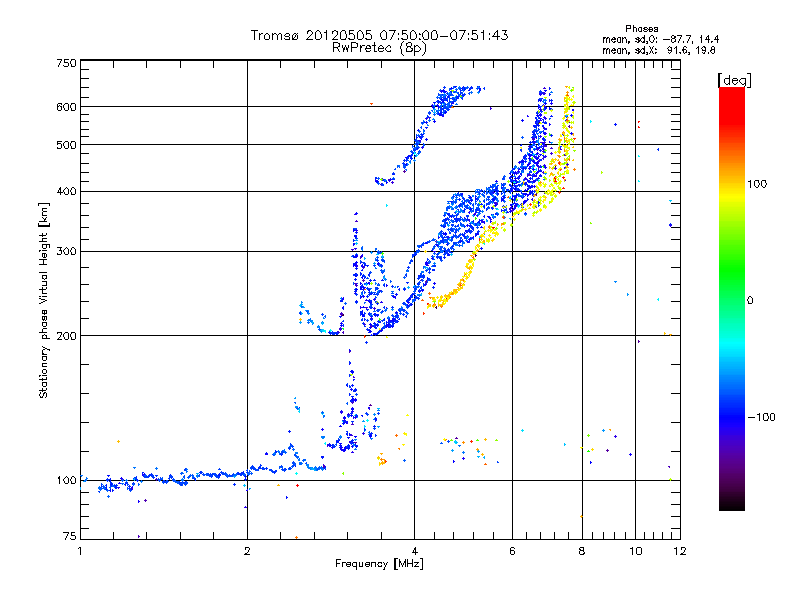Click the y-axis tick label '400'
Viewport: 800px width, 600px height.
click(66, 191)
